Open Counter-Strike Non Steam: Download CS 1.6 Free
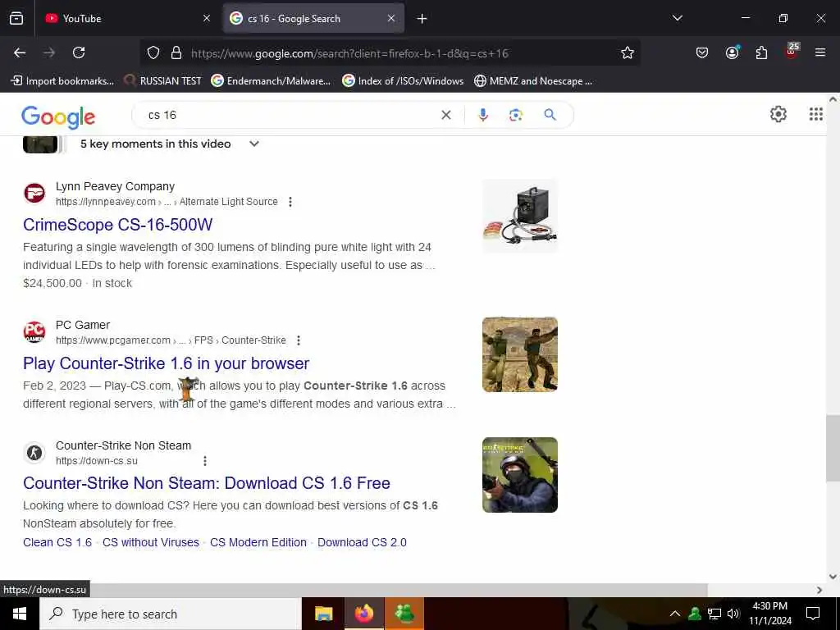The height and width of the screenshot is (630, 840). click(x=206, y=483)
